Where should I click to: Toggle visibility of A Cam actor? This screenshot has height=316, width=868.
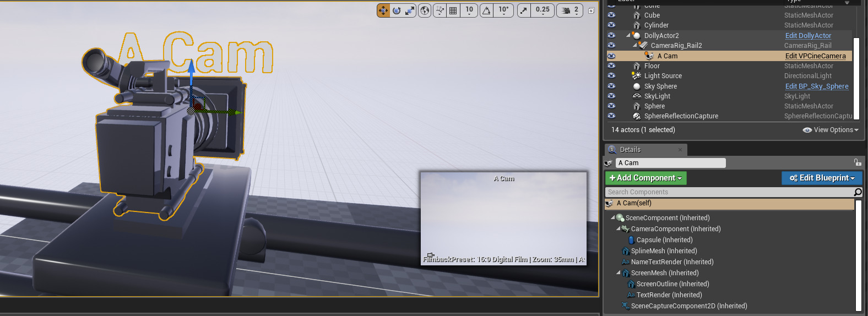(611, 56)
